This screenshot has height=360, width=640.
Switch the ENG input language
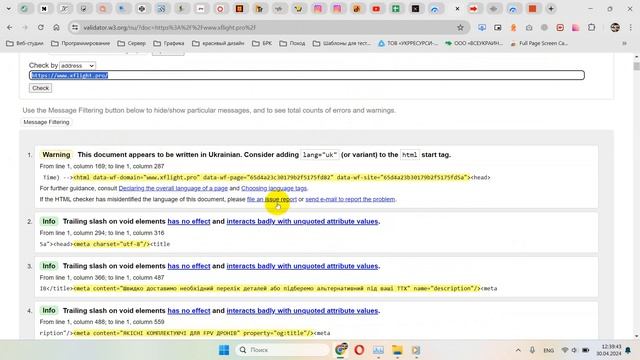[549, 350]
